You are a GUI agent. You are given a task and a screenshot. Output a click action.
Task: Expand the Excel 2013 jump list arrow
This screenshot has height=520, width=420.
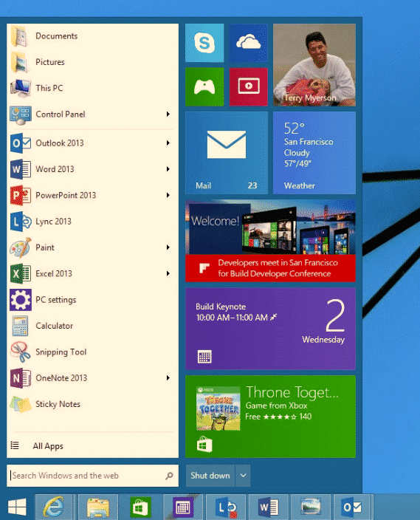(168, 273)
